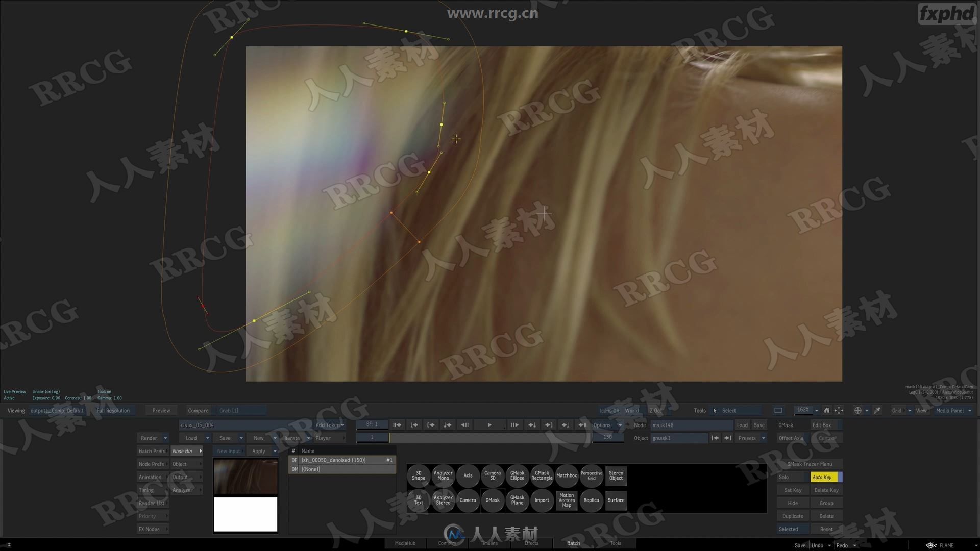Select the Motion Vectors Map icon
Image resolution: width=980 pixels, height=551 pixels.
(x=567, y=500)
